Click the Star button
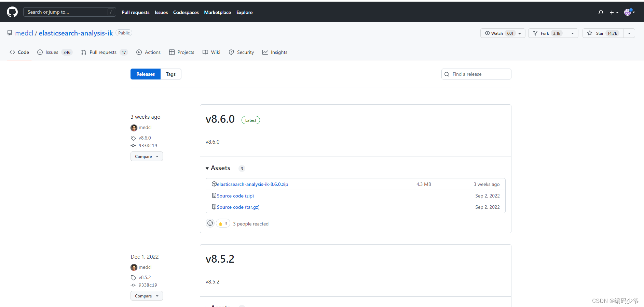This screenshot has width=644, height=307. pyautogui.click(x=603, y=33)
